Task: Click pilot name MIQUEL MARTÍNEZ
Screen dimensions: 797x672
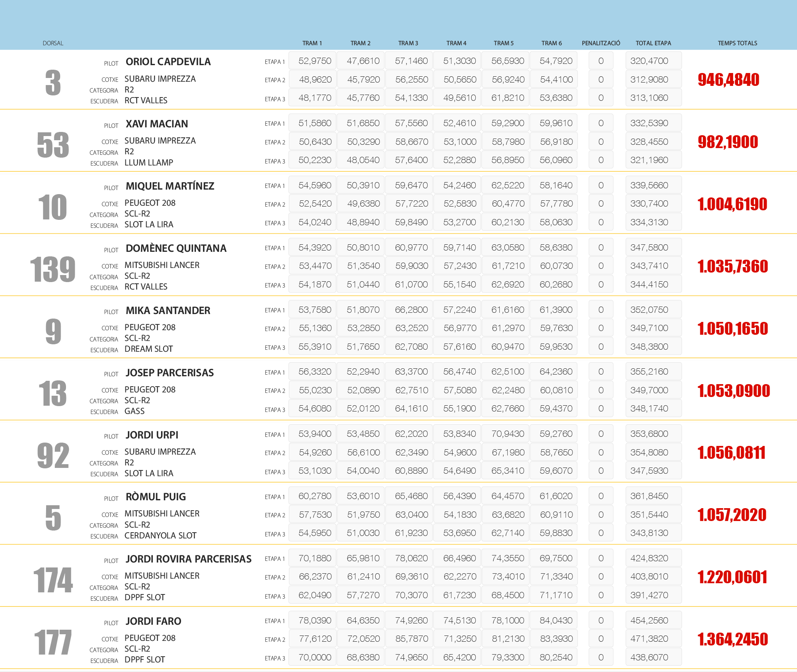Action: click(170, 186)
